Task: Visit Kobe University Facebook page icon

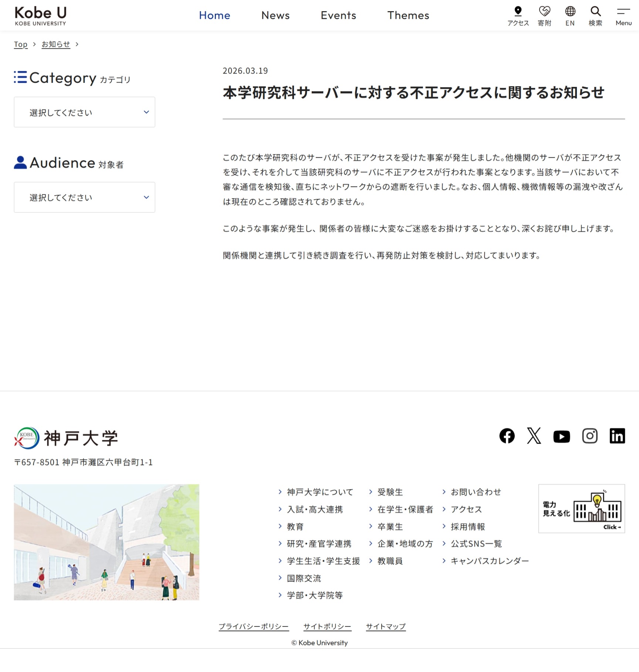Action: tap(507, 436)
